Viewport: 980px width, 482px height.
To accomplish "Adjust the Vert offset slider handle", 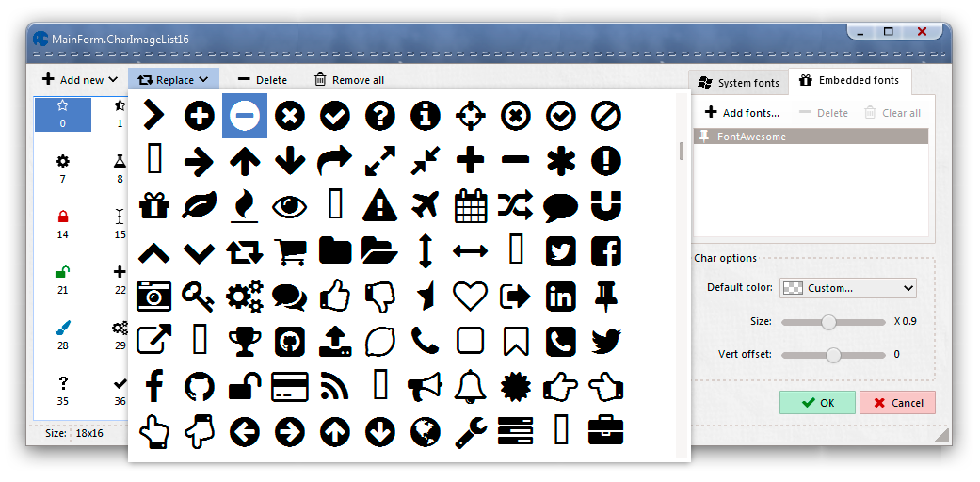I will click(x=832, y=355).
